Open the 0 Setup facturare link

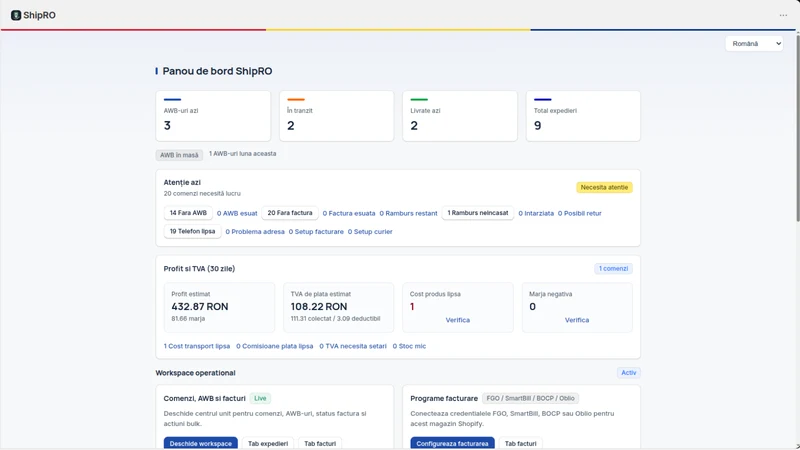(x=316, y=232)
